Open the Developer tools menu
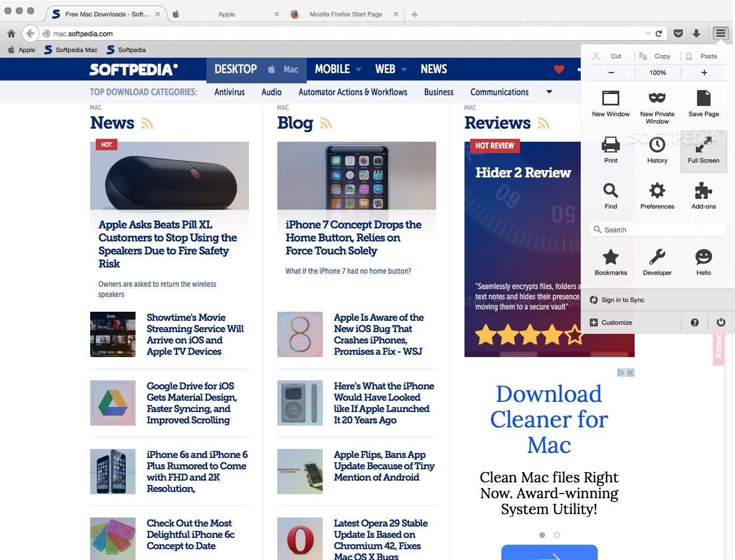Viewport: 735px width, 560px height. [x=657, y=262]
